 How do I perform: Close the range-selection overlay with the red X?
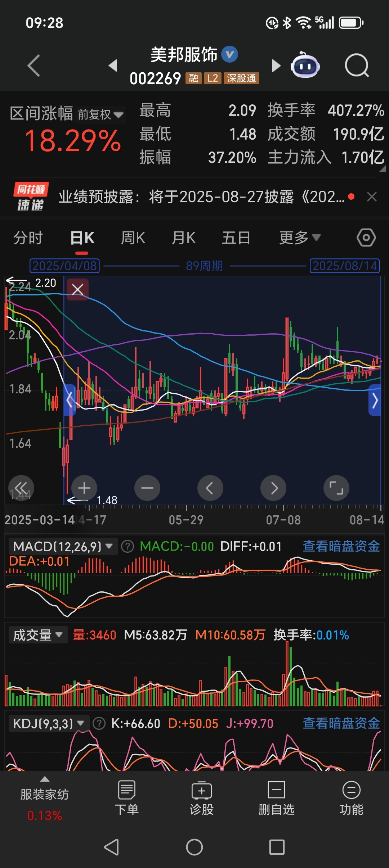coord(77,289)
